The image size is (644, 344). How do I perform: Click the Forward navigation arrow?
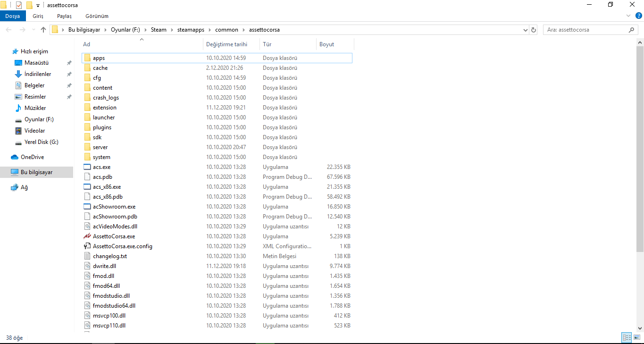(x=22, y=30)
